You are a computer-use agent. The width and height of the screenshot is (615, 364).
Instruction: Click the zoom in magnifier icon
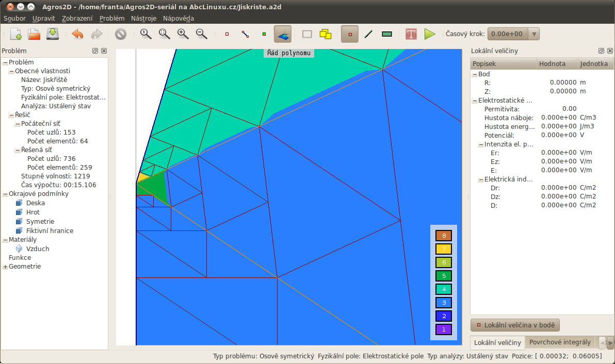pyautogui.click(x=183, y=34)
